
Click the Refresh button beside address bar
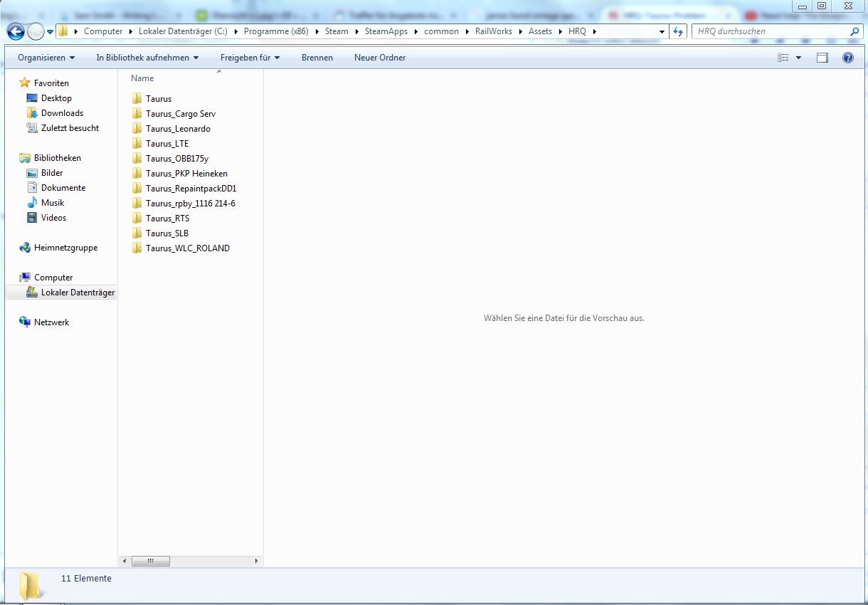click(678, 31)
